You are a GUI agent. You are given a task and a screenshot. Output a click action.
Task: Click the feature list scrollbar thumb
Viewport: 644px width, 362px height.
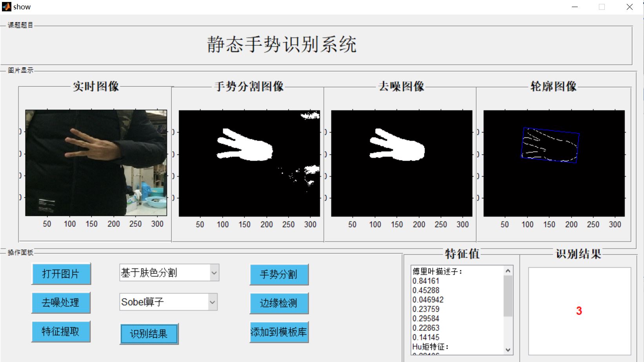click(x=508, y=296)
